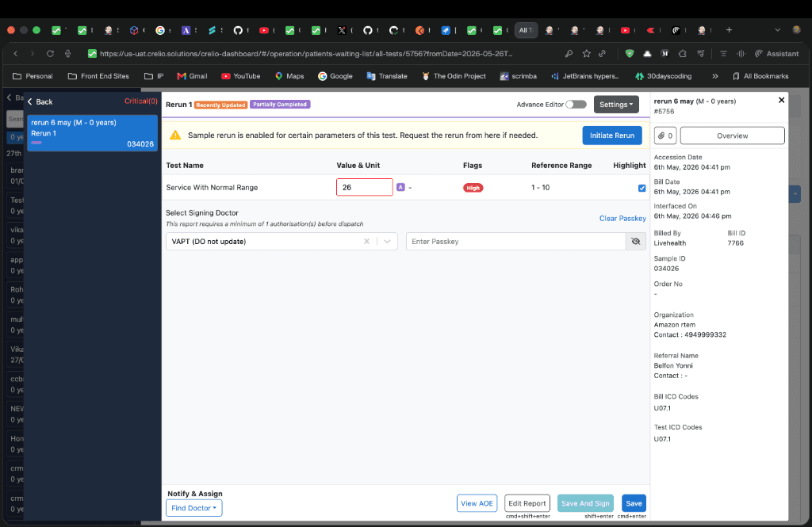Open the M extension icon
This screenshot has width=812, height=527.
click(665, 53)
